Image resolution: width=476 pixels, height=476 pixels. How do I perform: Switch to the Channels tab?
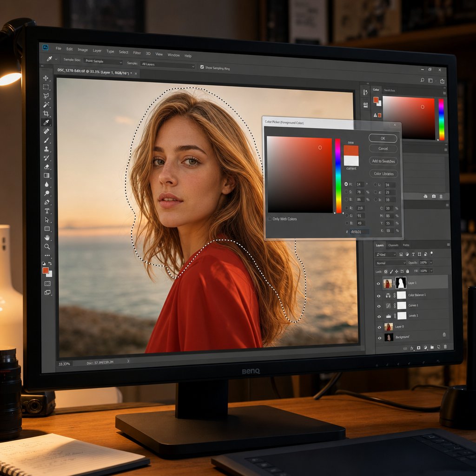393,245
